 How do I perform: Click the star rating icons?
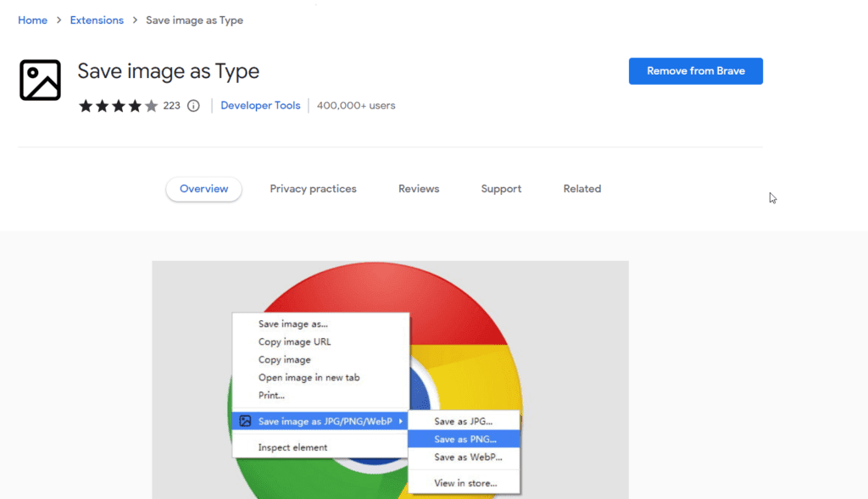pos(119,106)
